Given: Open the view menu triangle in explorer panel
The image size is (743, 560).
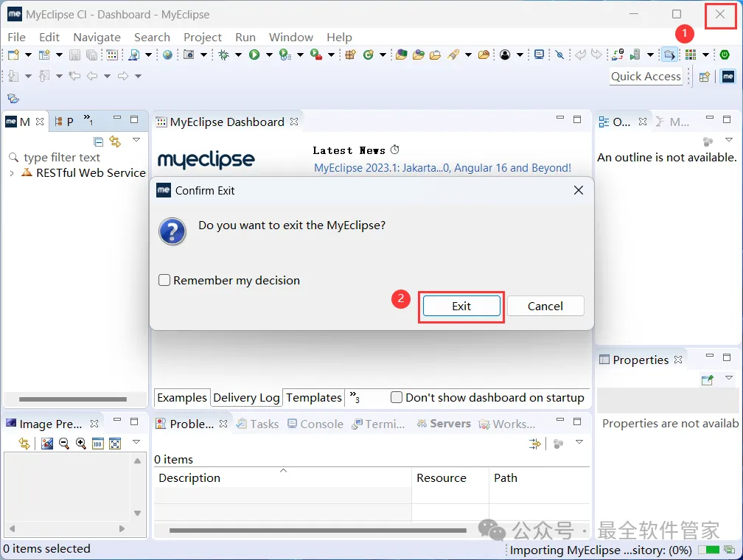Looking at the screenshot, I should (136, 140).
